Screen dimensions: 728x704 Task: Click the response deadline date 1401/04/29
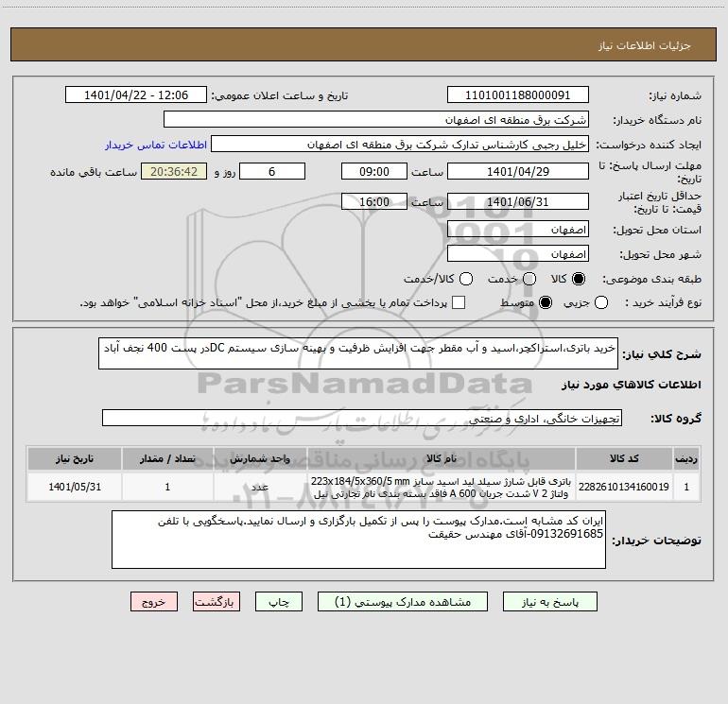pos(518,171)
